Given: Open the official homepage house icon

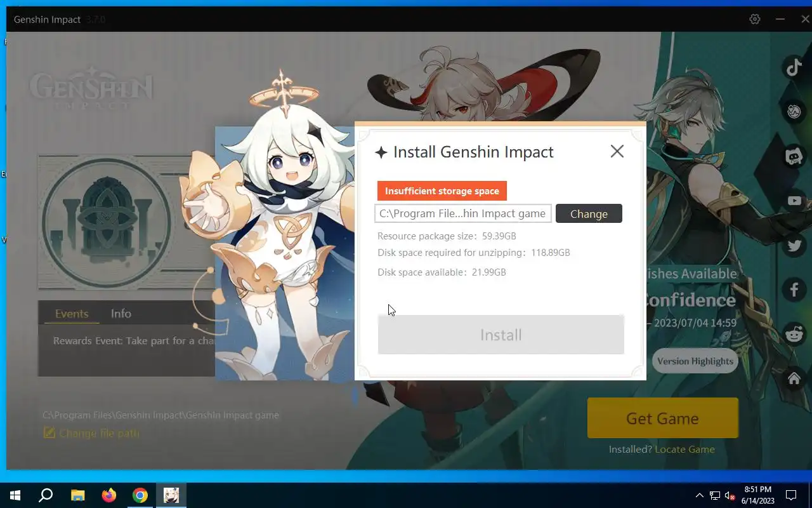Looking at the screenshot, I should [x=794, y=378].
